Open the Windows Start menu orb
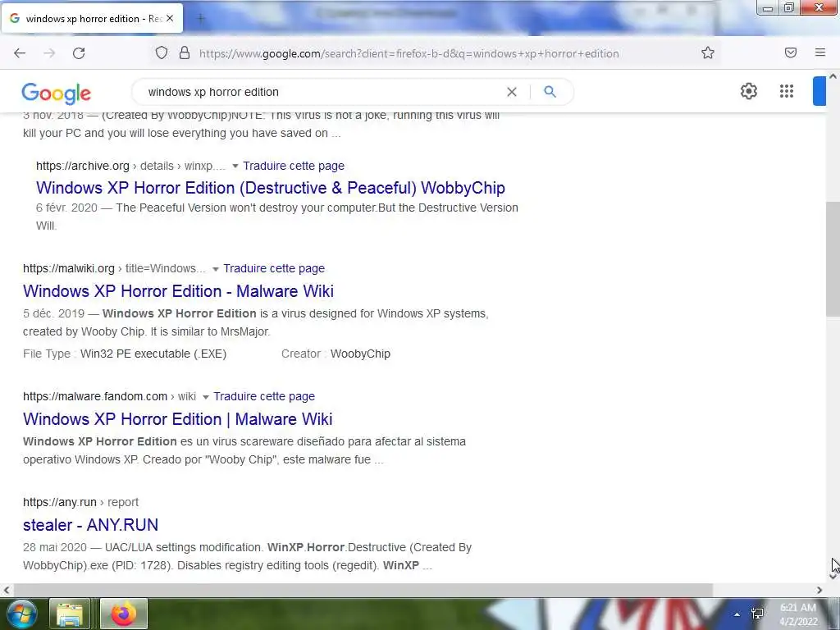The image size is (840, 630). (x=21, y=614)
